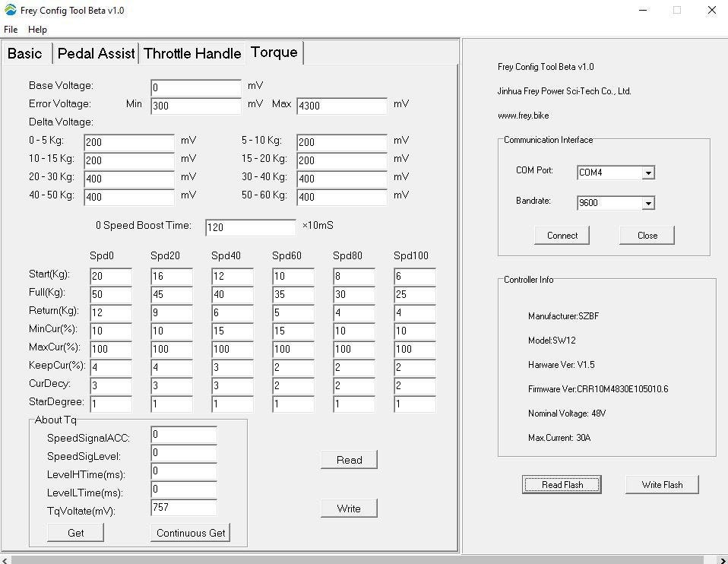Click the 20 - 30 Kg delta voltage field
The width and height of the screenshot is (728, 564).
tap(129, 179)
